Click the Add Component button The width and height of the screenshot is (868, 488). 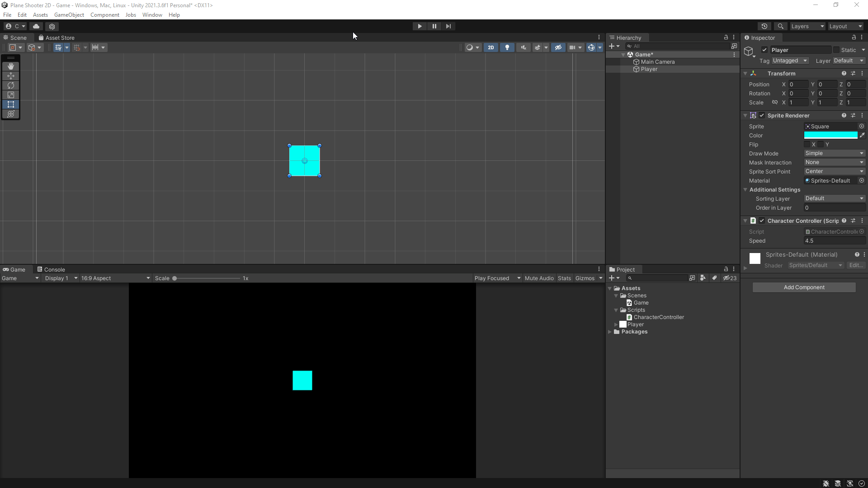[804, 287]
